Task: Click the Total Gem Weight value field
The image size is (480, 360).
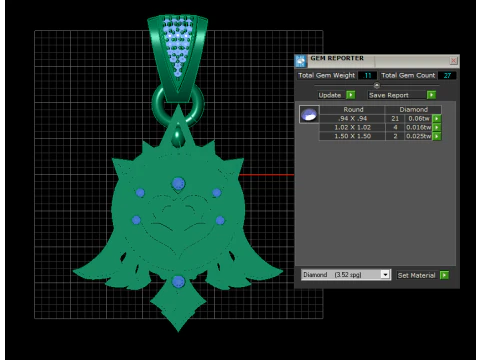Action: (367, 76)
